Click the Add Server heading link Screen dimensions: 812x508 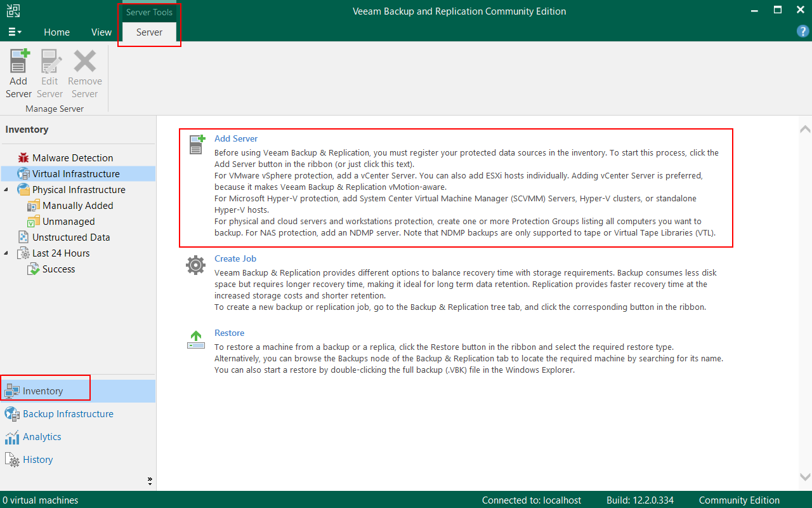[x=236, y=138]
